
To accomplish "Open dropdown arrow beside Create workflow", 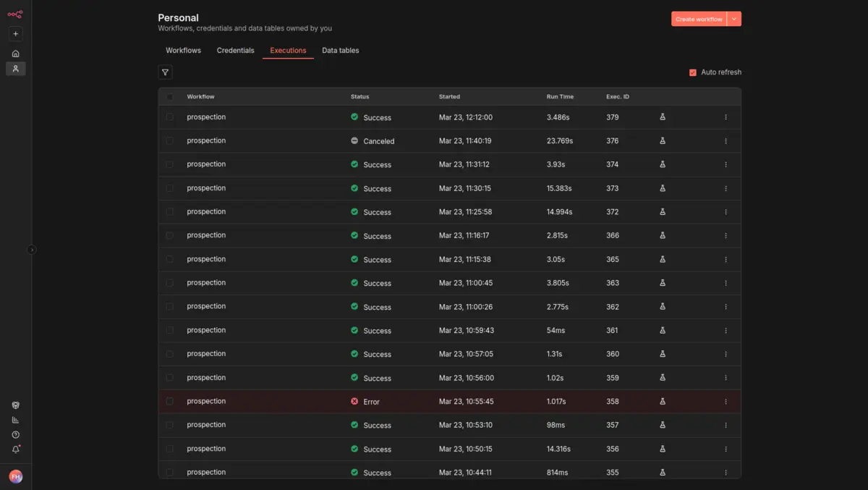I will tap(734, 20).
